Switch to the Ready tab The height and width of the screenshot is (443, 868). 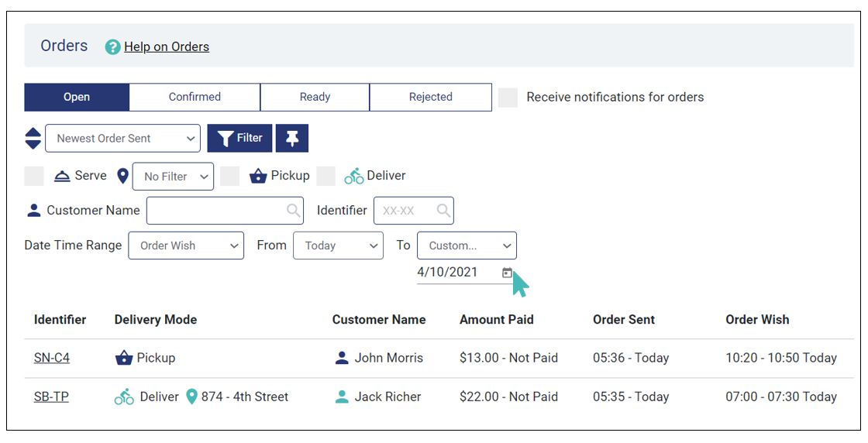tap(315, 98)
